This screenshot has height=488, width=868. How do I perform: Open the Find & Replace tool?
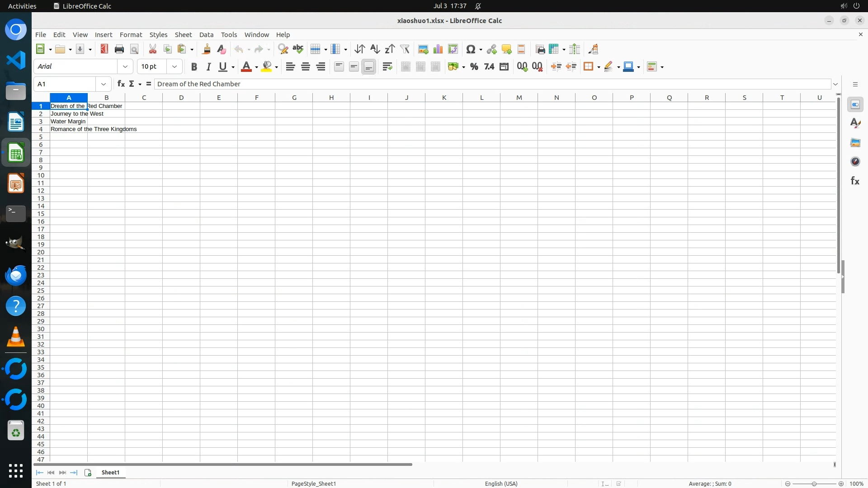(283, 49)
